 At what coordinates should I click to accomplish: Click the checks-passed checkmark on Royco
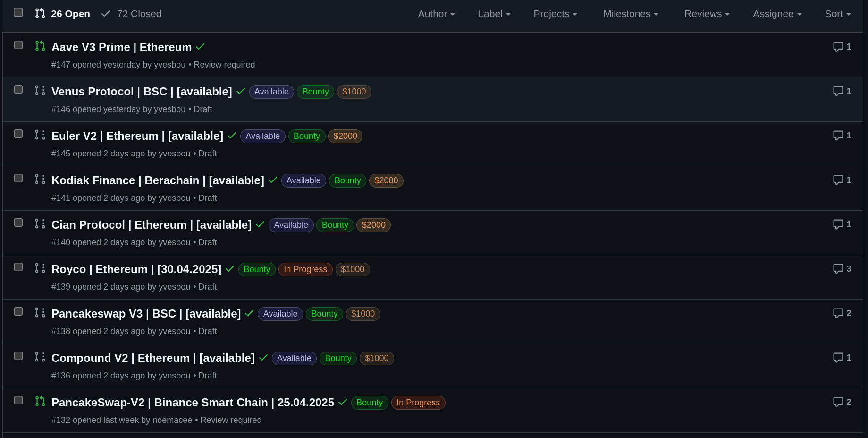click(230, 269)
